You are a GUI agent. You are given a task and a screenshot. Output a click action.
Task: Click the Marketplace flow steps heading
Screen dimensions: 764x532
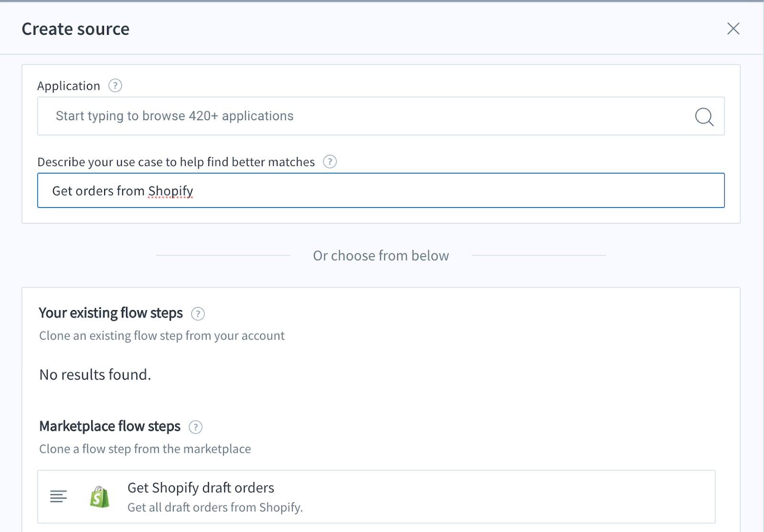pos(110,426)
